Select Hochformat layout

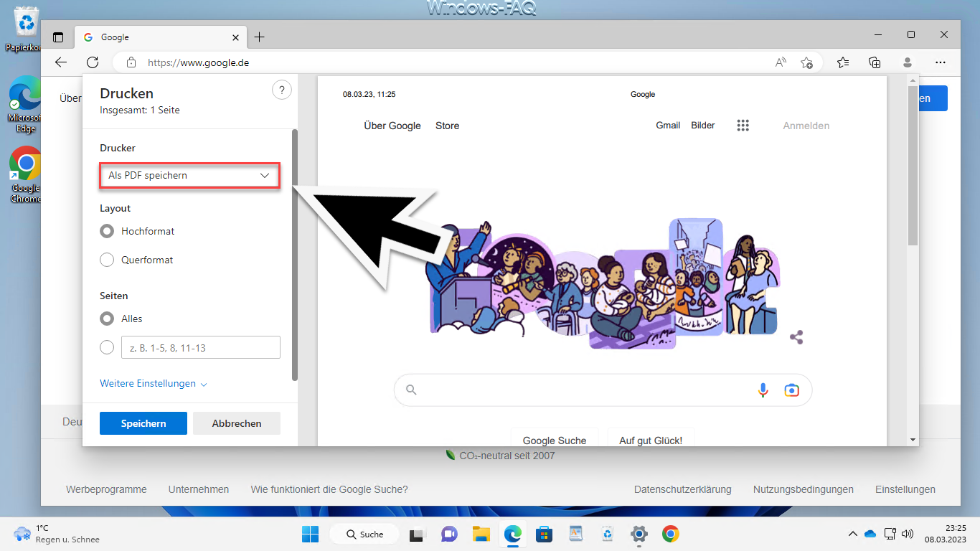107,231
